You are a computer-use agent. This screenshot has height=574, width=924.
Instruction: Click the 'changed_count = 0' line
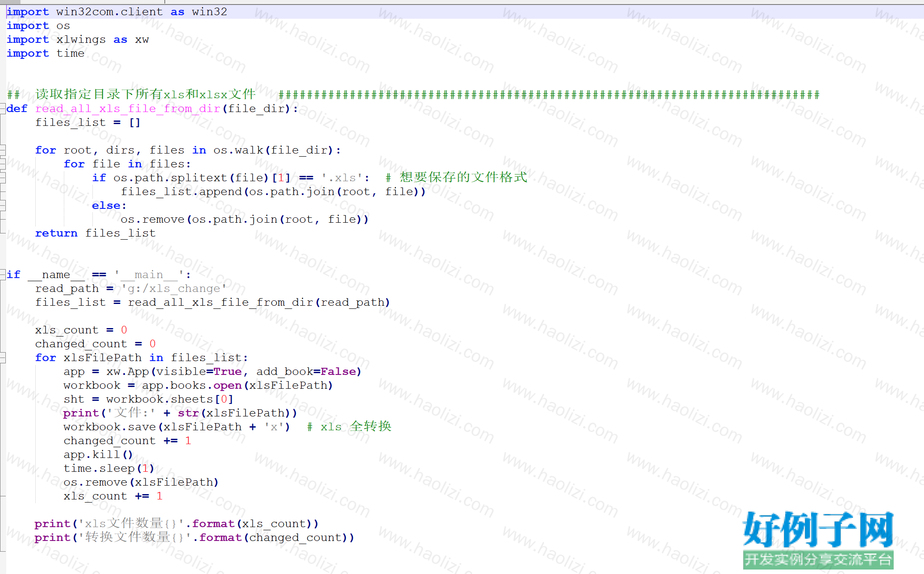pyautogui.click(x=96, y=344)
